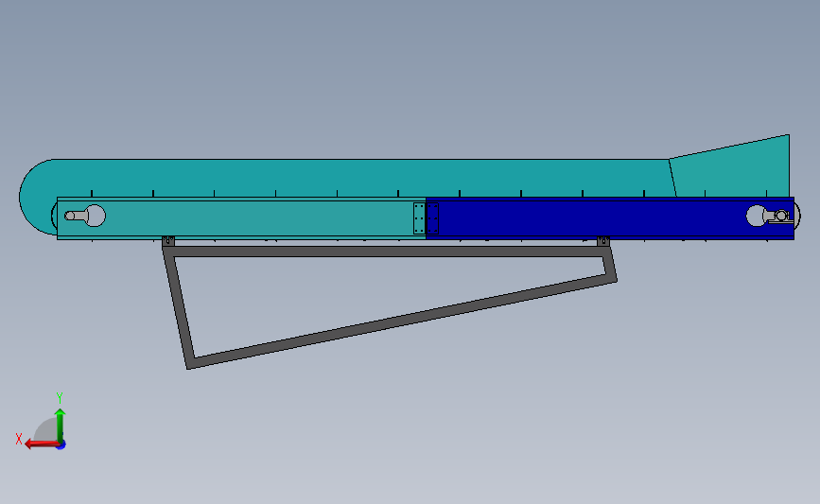The height and width of the screenshot is (504, 820).
Task: Select the red X axis arrow
Action: 42,444
